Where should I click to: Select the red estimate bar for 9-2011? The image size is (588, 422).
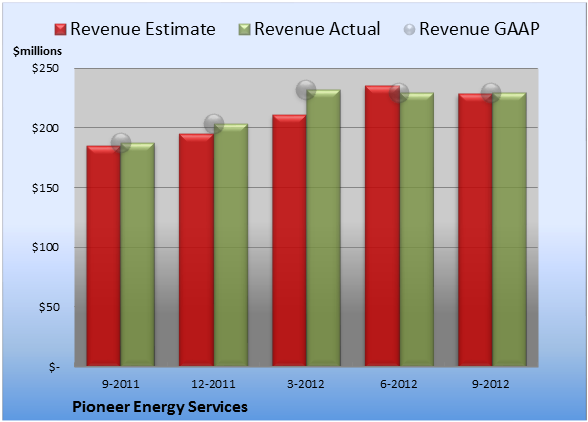(x=104, y=256)
